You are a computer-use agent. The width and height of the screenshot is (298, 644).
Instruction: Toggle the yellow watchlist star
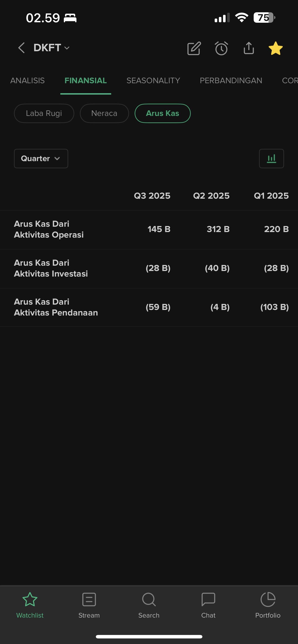(x=275, y=48)
